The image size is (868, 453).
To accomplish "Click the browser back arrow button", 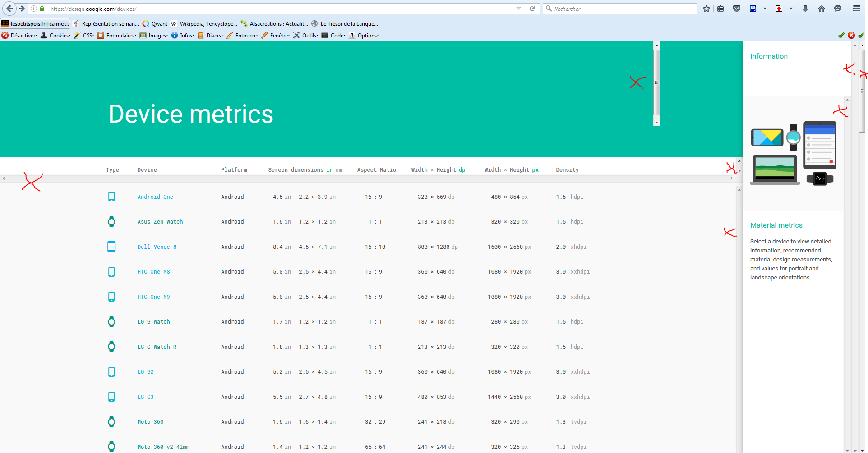I will point(9,9).
